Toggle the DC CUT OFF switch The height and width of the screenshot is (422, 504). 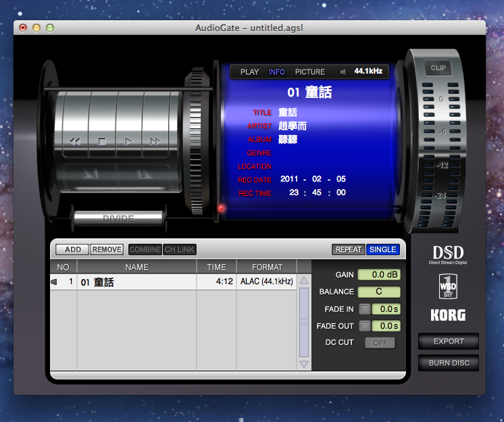tap(380, 342)
